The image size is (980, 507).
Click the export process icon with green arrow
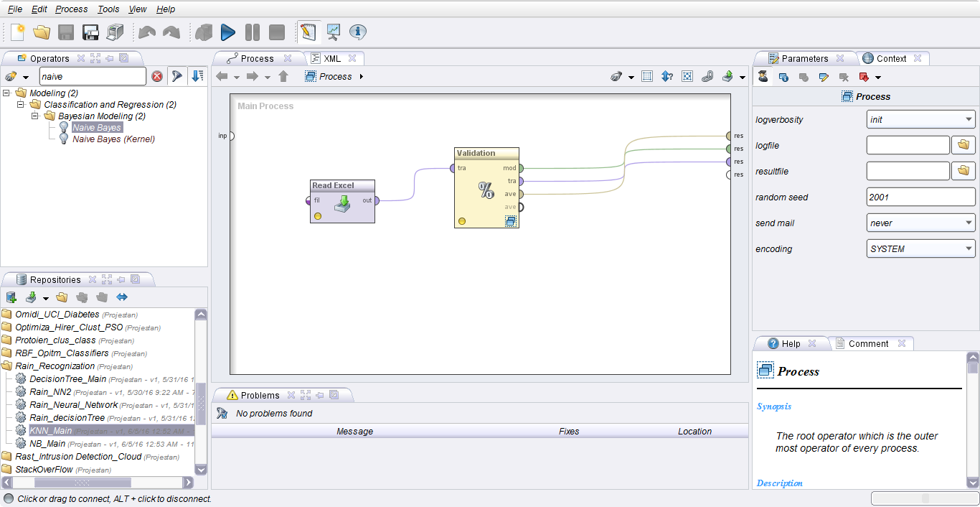coord(727,77)
